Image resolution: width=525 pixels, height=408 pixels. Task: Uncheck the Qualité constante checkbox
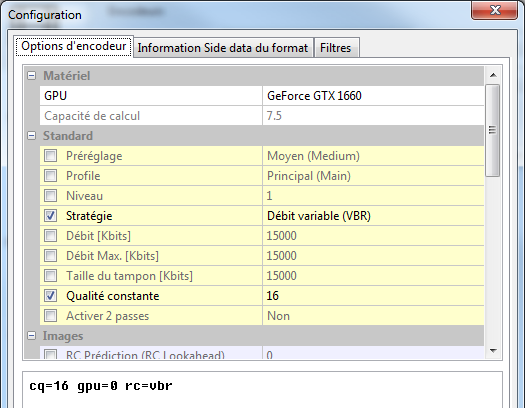click(51, 296)
